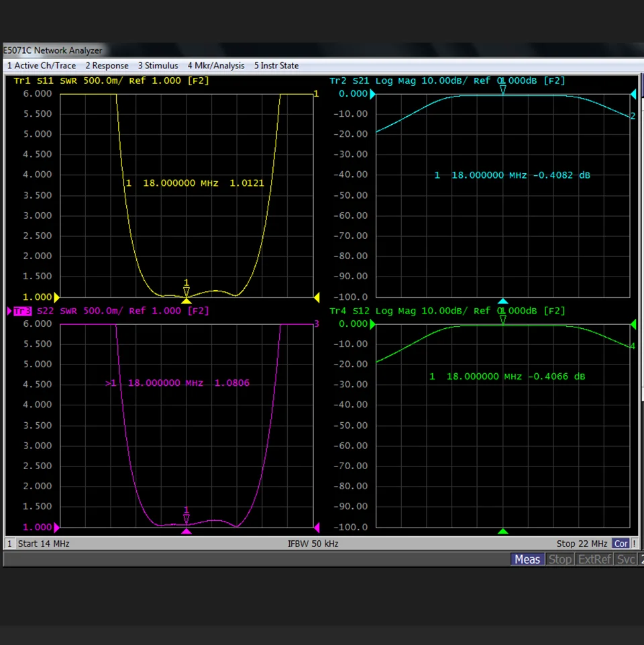Click the ExtRef status indicator

[594, 560]
